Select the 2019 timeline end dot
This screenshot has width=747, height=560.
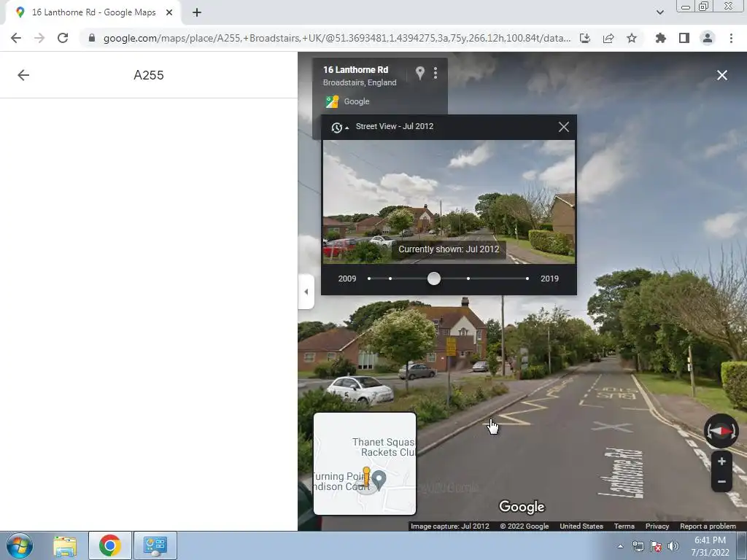pos(527,279)
